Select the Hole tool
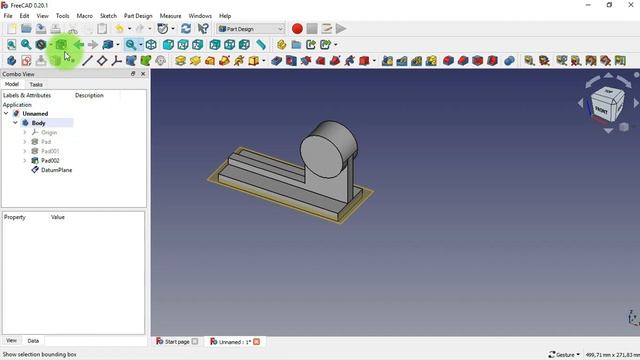 (x=291, y=61)
